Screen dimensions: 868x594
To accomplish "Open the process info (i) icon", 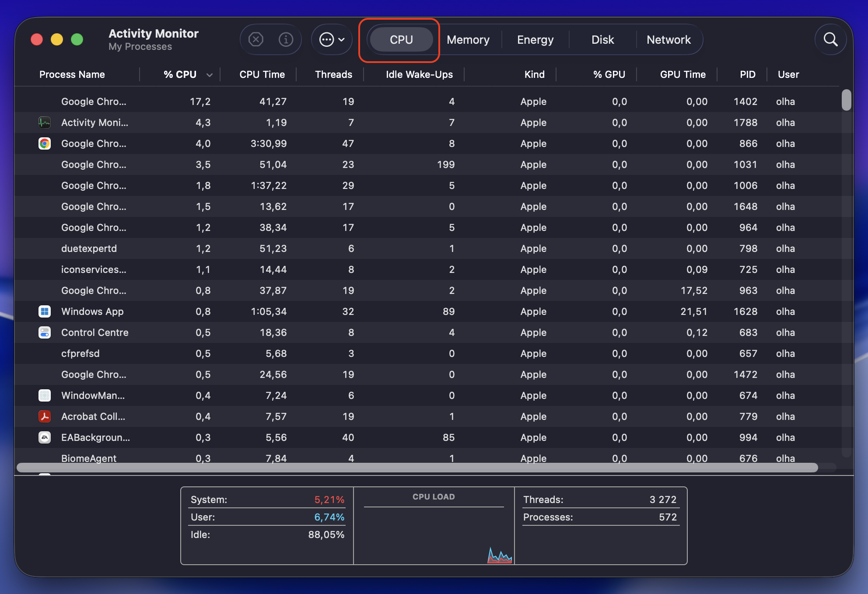I will 286,40.
